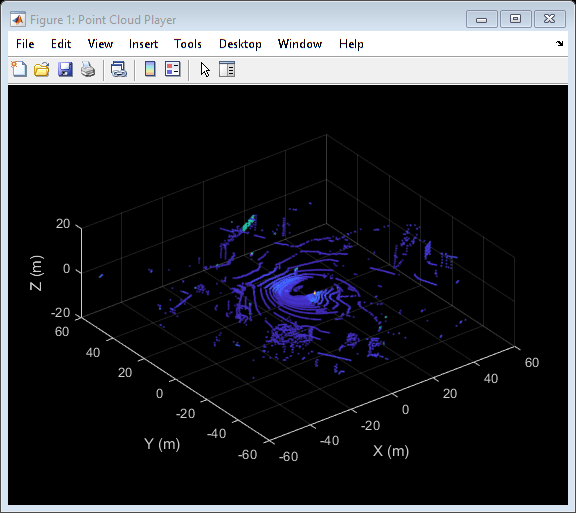Open the Window menu
Screen dimensions: 576x513
click(x=300, y=44)
